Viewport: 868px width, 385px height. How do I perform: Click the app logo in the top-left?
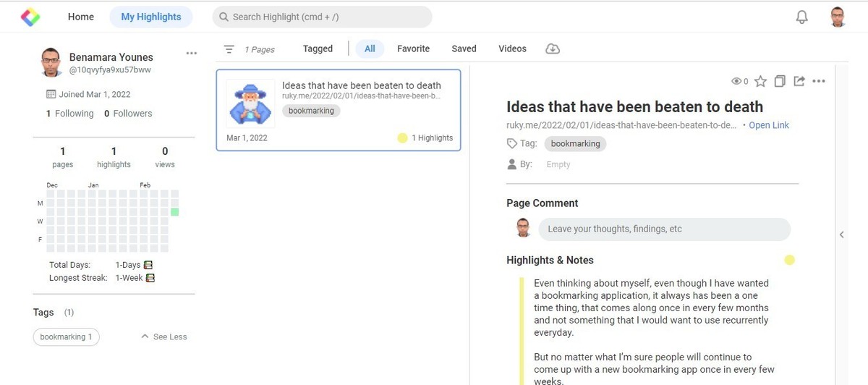coord(30,17)
